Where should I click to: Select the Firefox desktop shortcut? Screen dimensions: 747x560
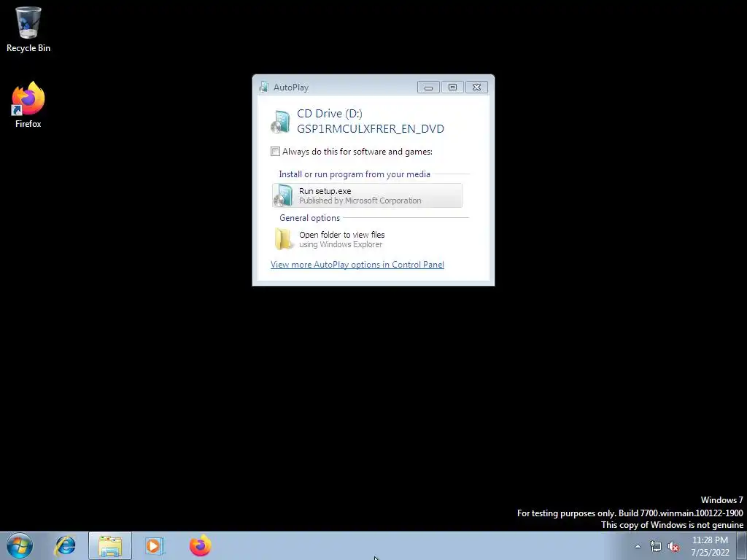pos(28,105)
